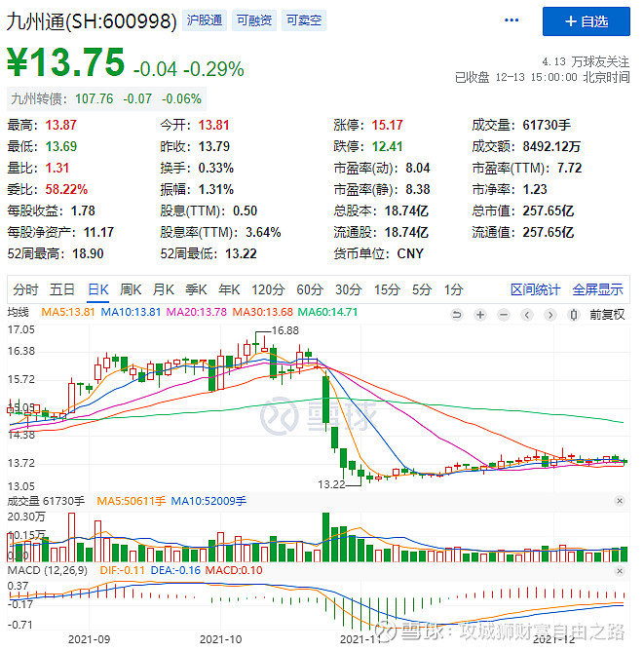The image size is (644, 651).
Task: Click the MACD:0.10 value
Action: click(x=234, y=570)
